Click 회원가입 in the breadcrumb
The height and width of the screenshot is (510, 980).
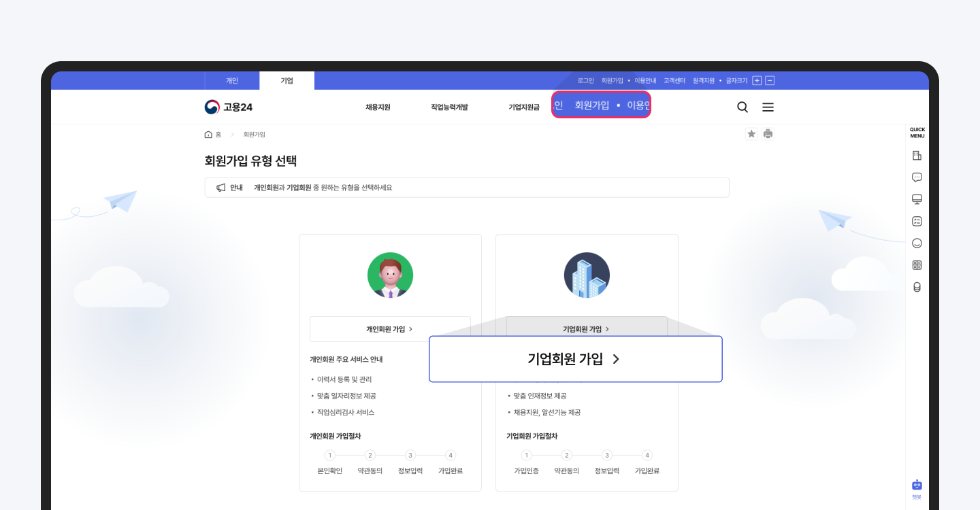pyautogui.click(x=255, y=135)
